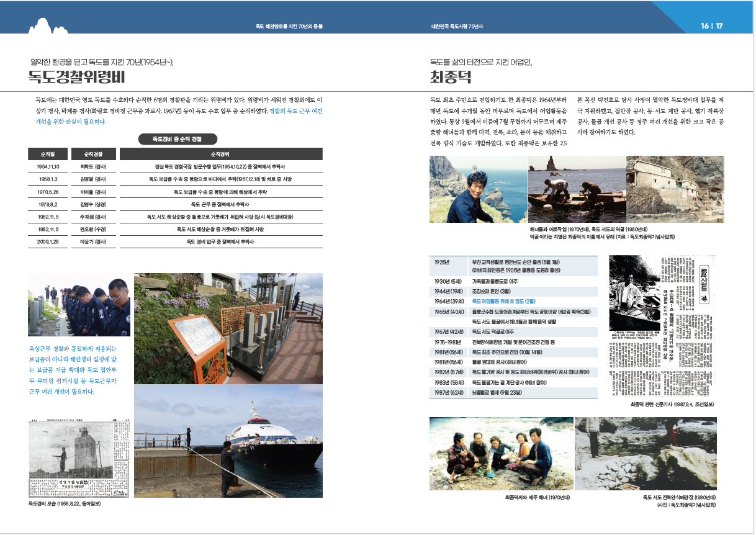This screenshot has width=756, height=535.
Task: Click the timeline year '1930년 (5세)'
Action: [x=448, y=281]
